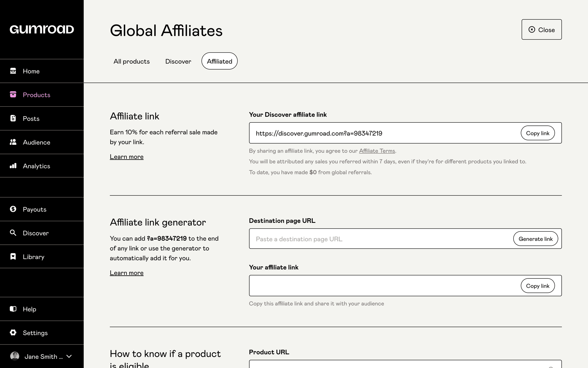Click the Destination page URL label
The image size is (588, 368).
coord(282,220)
